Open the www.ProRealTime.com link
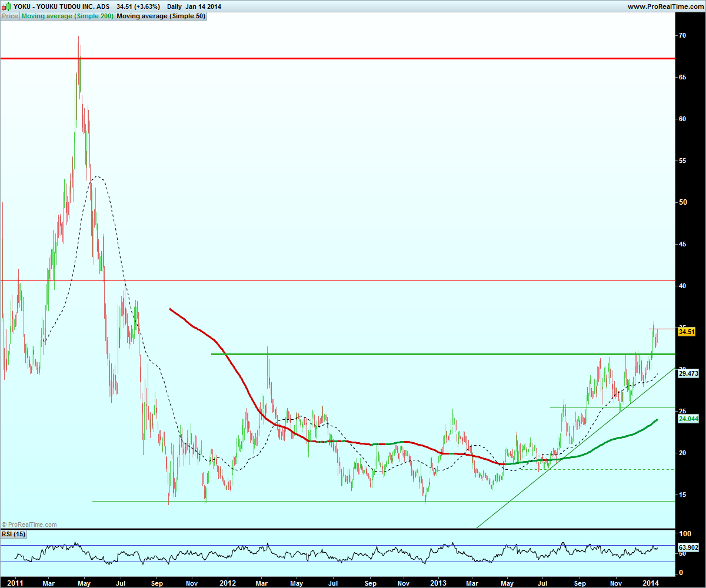The width and height of the screenshot is (706, 588). point(665,6)
